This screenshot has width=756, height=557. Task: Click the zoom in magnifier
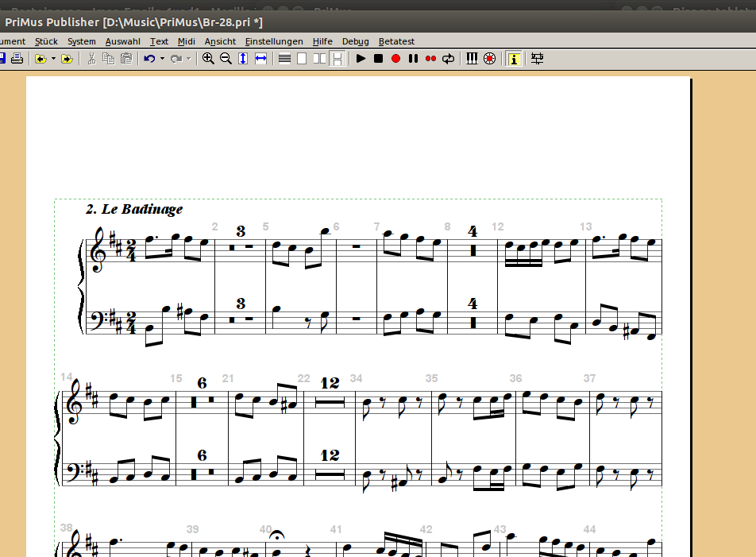click(208, 59)
